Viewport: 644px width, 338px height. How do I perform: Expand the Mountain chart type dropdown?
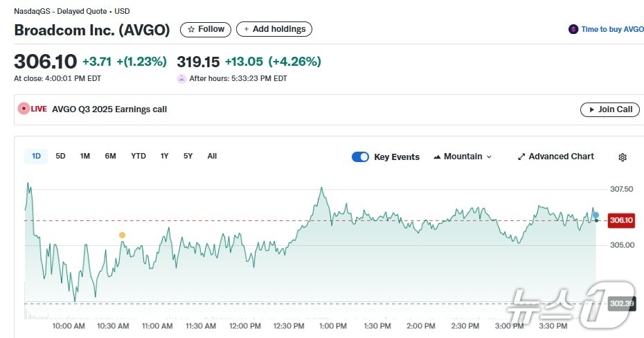(x=463, y=157)
